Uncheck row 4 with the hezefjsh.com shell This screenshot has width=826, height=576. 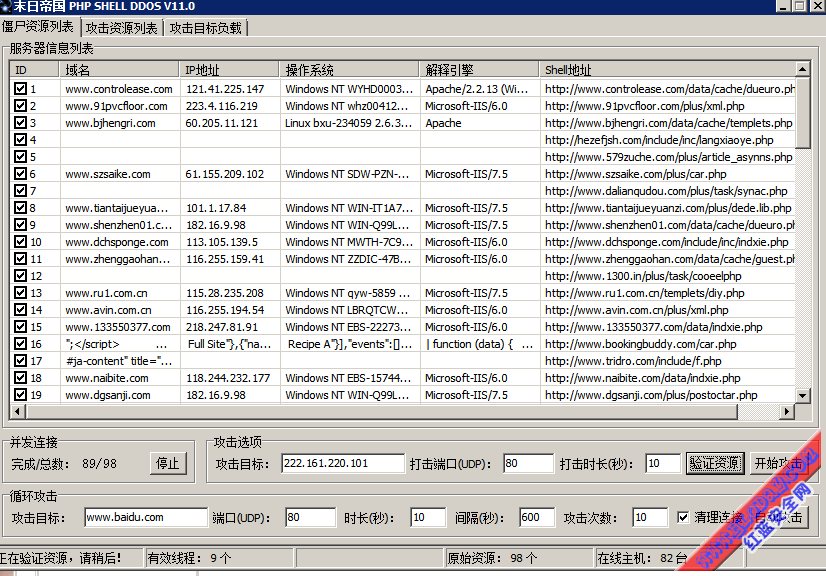[x=21, y=140]
